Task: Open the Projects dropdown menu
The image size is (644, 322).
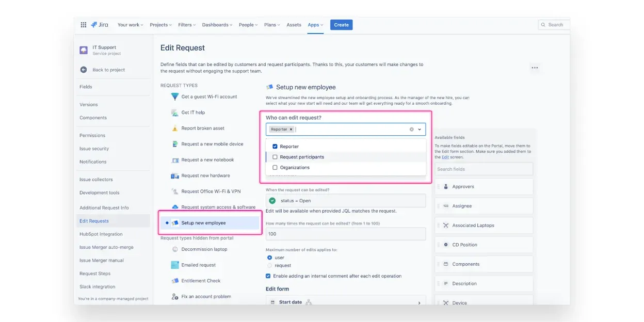Action: coord(161,25)
